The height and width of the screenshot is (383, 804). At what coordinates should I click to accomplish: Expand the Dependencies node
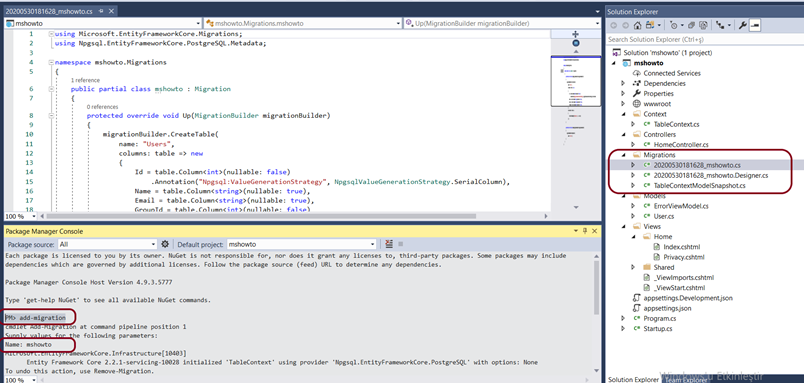tap(623, 83)
